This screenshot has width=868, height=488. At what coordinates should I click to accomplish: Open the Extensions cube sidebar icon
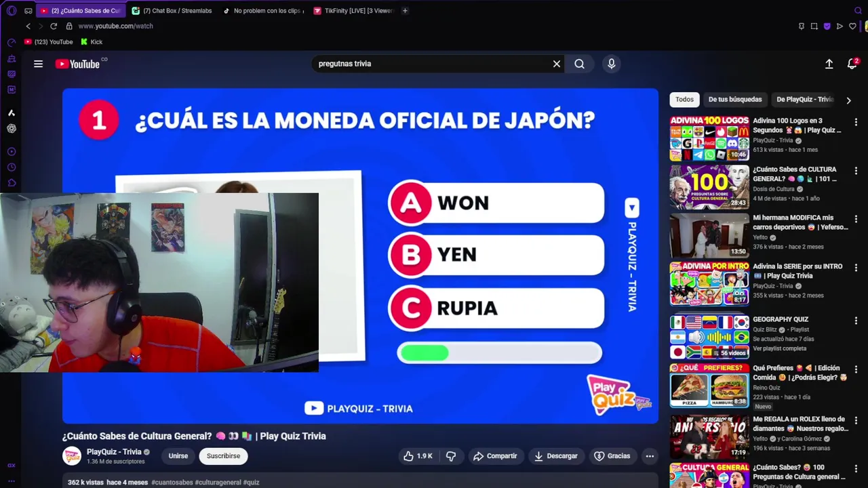(x=12, y=183)
